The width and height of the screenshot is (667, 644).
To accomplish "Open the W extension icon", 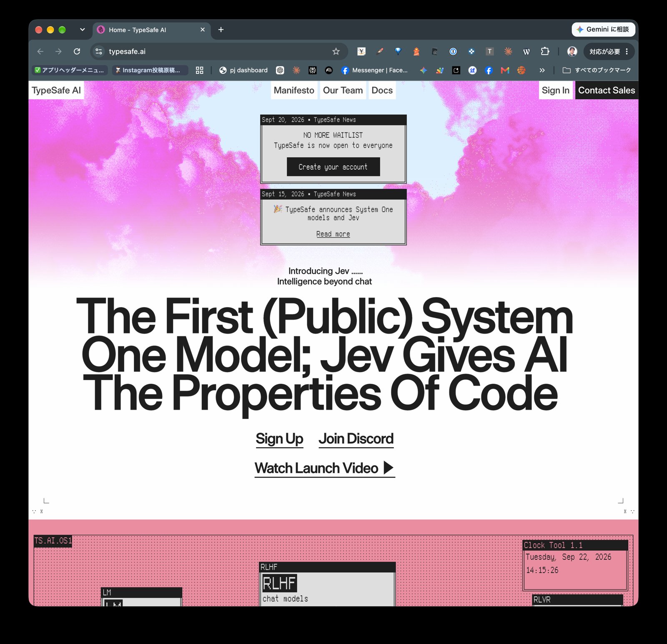I will tap(527, 51).
